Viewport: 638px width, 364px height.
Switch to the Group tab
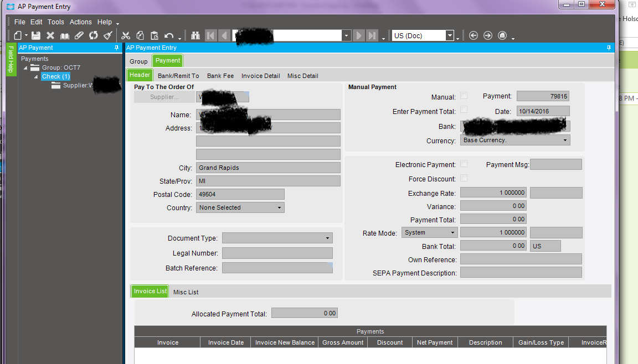tap(139, 61)
